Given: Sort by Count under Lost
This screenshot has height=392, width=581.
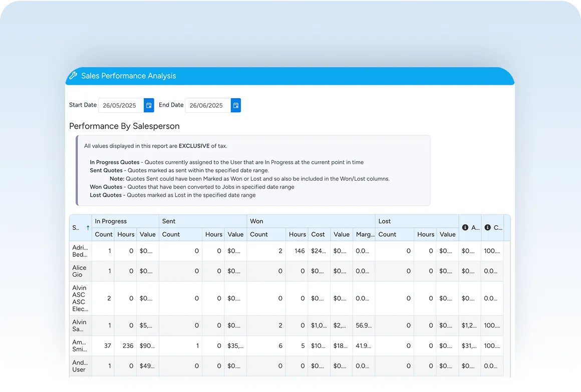Looking at the screenshot, I should pyautogui.click(x=395, y=234).
